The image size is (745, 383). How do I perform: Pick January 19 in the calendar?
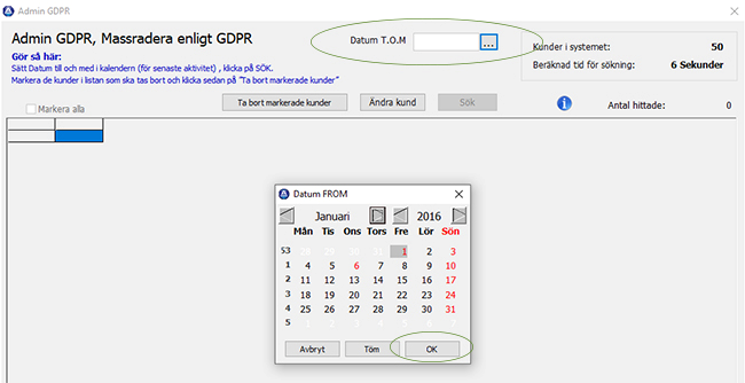330,295
